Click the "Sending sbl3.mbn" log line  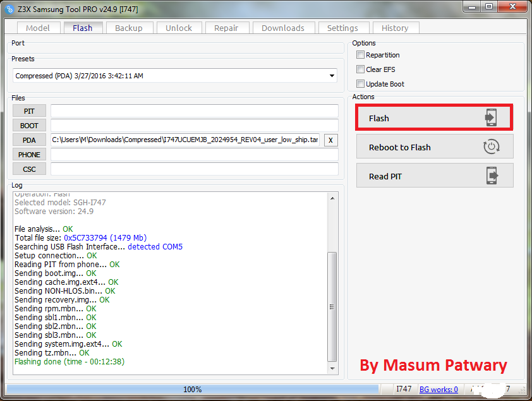56,335
